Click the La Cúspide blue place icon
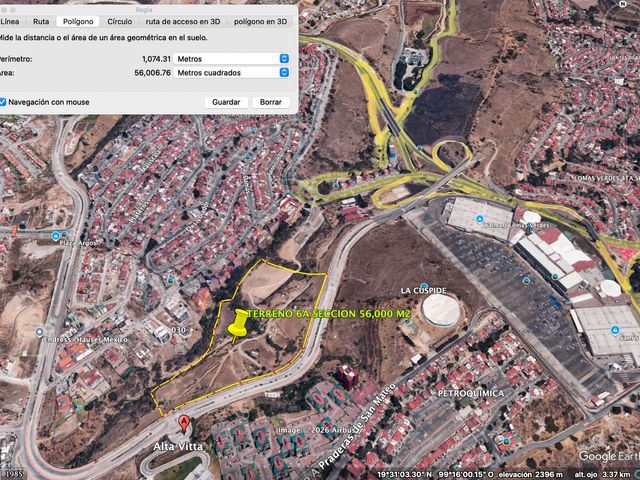The height and width of the screenshot is (480, 640). pos(424,286)
